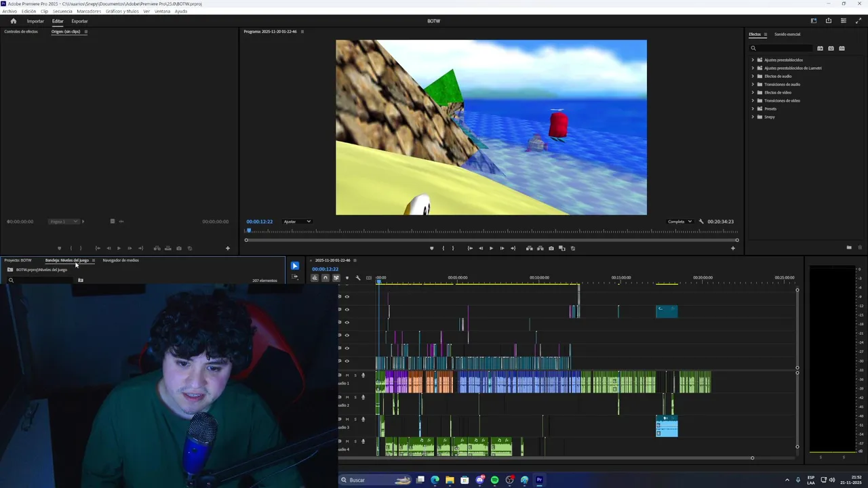Open the Completa playback resolution dropdown
868x488 pixels.
679,222
